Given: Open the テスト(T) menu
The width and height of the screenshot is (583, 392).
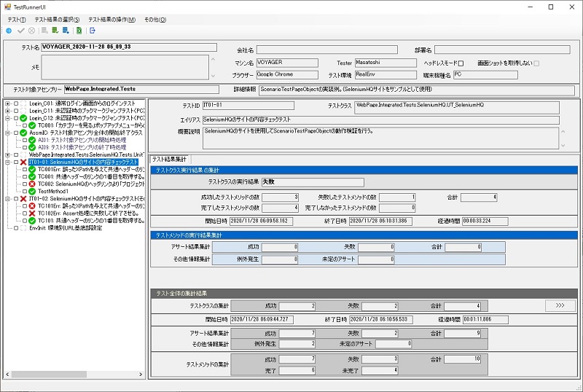Looking at the screenshot, I should [x=17, y=20].
